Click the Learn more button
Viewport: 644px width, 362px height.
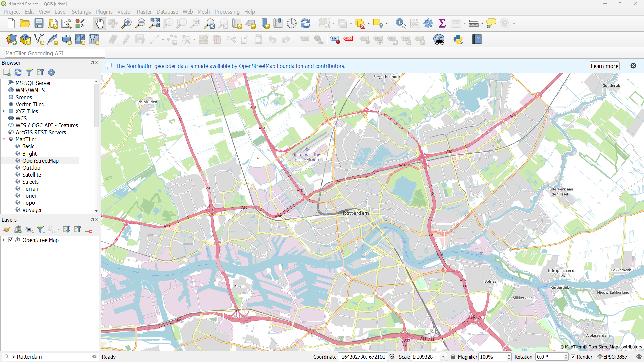[x=604, y=66]
